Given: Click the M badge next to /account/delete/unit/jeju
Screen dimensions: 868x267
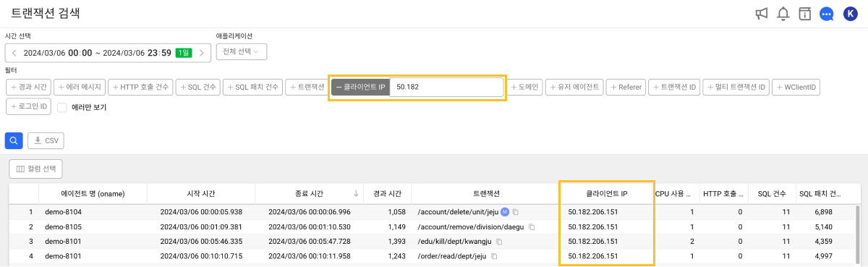Looking at the screenshot, I should (x=505, y=212).
